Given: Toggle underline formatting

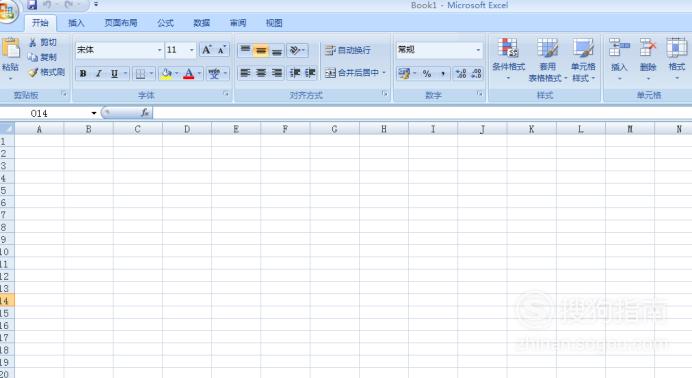Looking at the screenshot, I should [x=114, y=74].
